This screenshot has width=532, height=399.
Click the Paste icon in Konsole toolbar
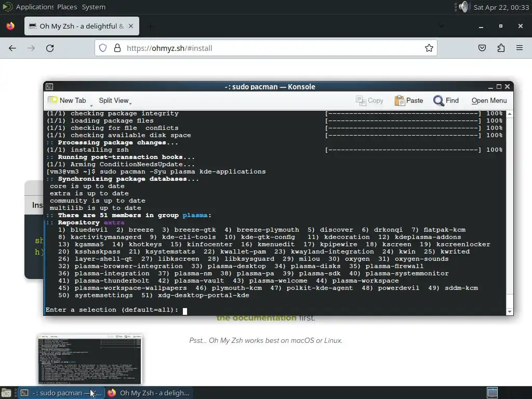(400, 100)
